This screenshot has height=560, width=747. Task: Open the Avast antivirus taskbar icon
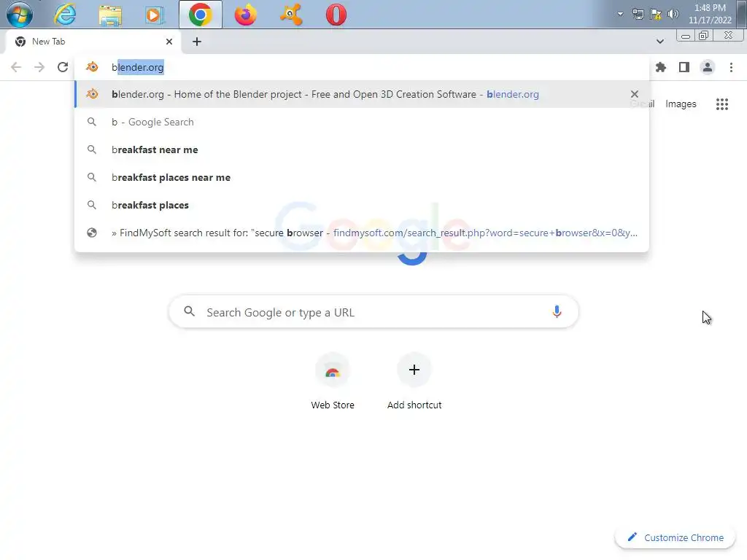(290, 15)
